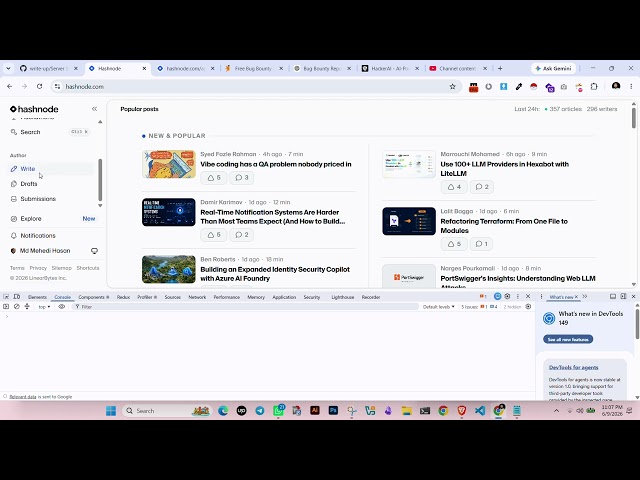Click See all new features button
The height and width of the screenshot is (480, 640).
tap(568, 339)
